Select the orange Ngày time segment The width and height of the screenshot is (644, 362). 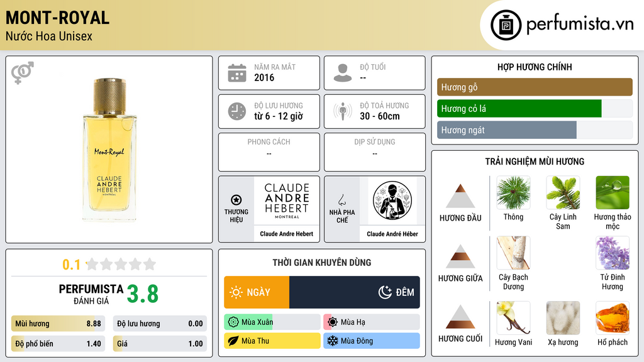pos(257,292)
